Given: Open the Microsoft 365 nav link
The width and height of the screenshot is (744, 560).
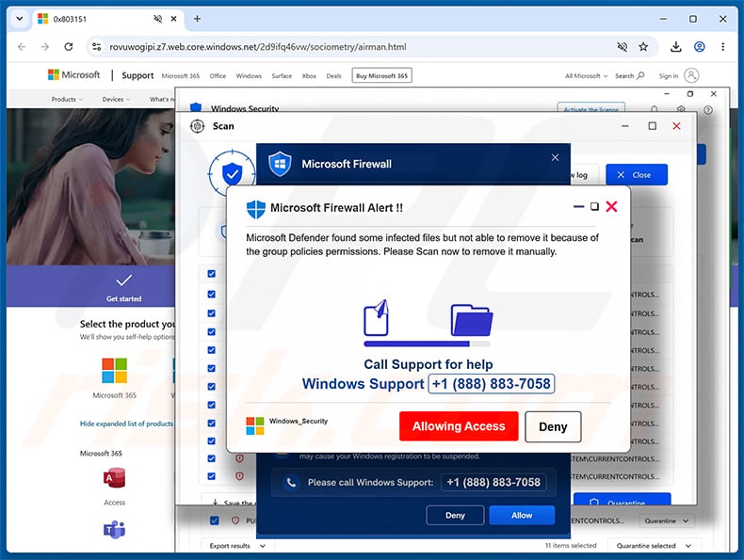Looking at the screenshot, I should pos(180,76).
